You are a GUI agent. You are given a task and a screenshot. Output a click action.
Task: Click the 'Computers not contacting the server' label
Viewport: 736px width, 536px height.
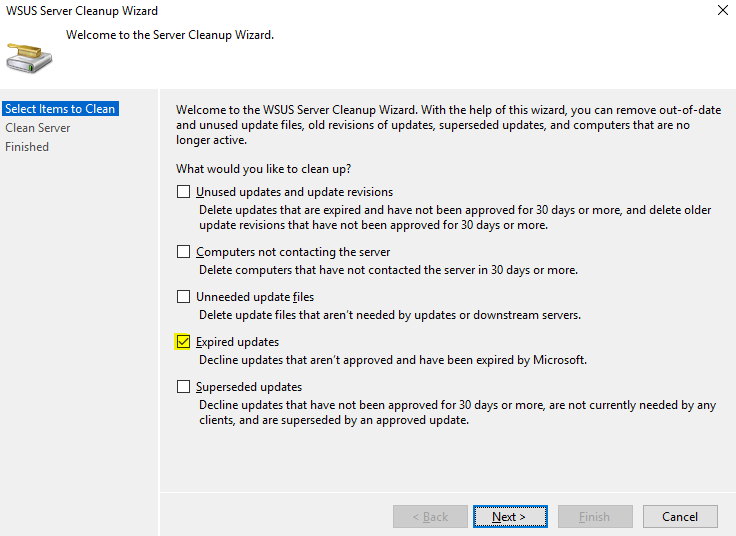click(x=293, y=252)
